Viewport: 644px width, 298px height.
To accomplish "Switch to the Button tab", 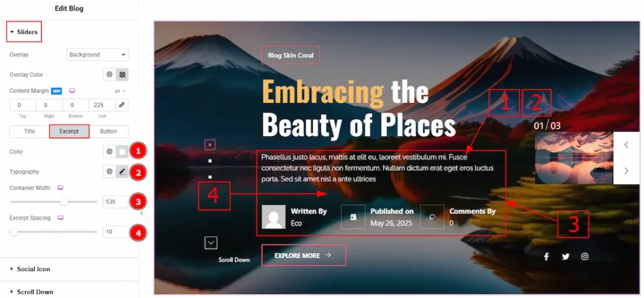I will click(x=108, y=131).
